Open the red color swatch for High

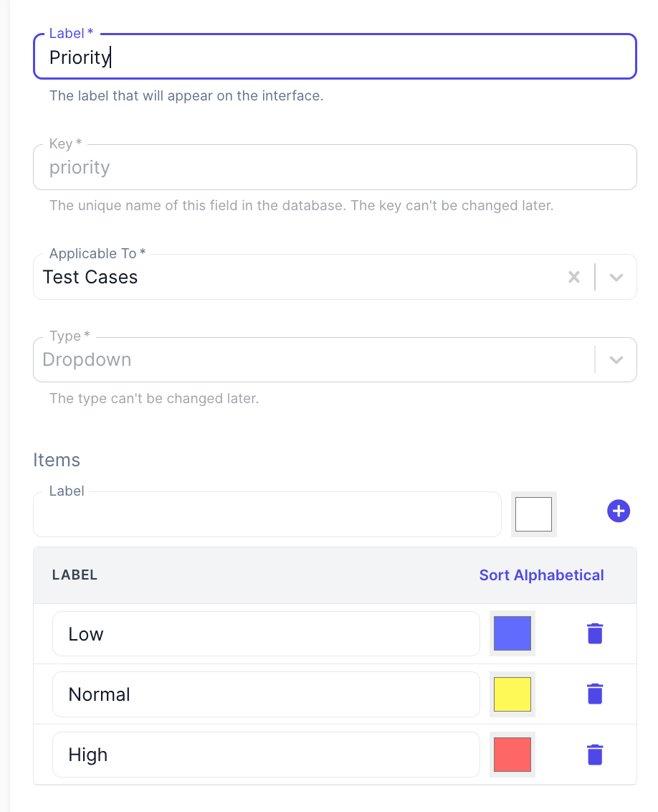[512, 755]
